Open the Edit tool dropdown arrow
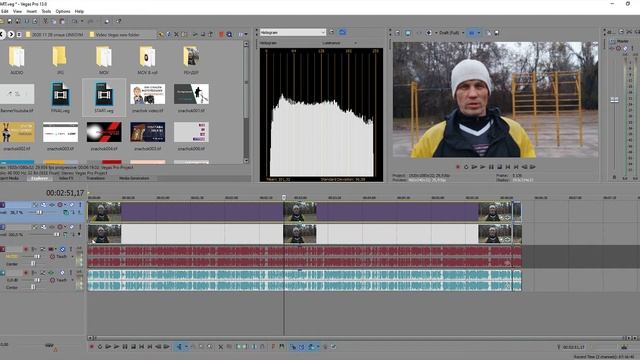Viewport: 640px width, 360px height. (187, 347)
